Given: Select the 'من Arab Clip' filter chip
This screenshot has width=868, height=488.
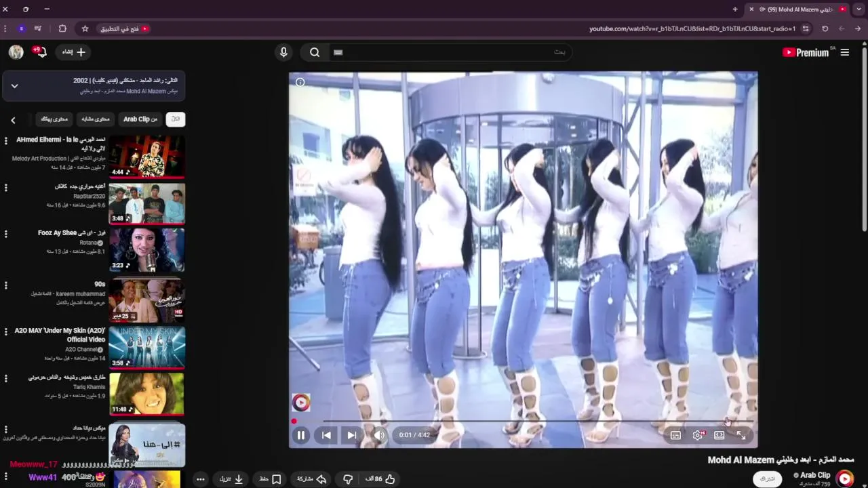Looking at the screenshot, I should (x=140, y=119).
